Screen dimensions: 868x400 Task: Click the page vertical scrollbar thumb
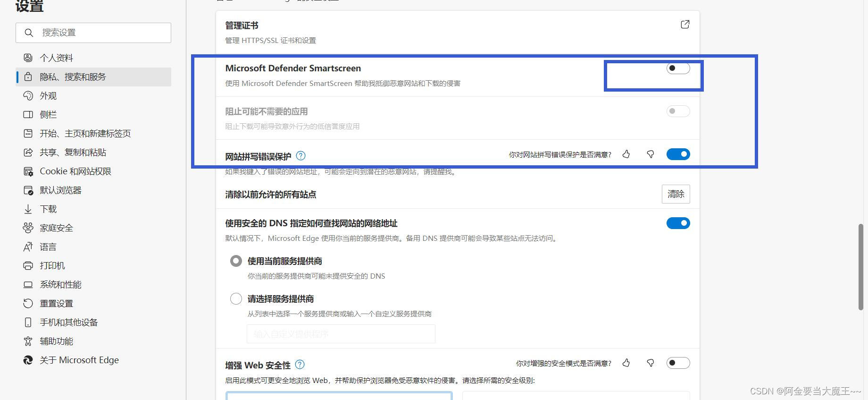(x=861, y=267)
